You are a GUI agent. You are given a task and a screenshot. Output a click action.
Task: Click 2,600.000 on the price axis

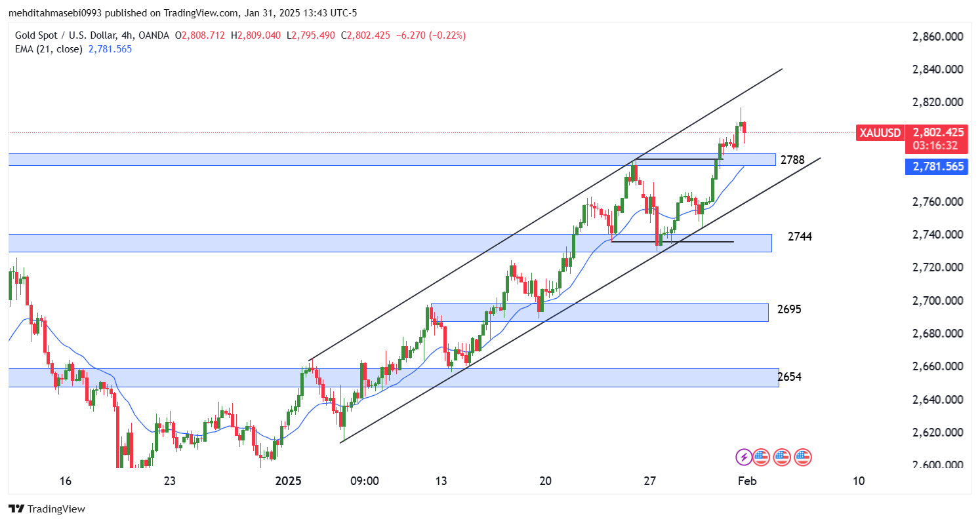click(x=937, y=465)
